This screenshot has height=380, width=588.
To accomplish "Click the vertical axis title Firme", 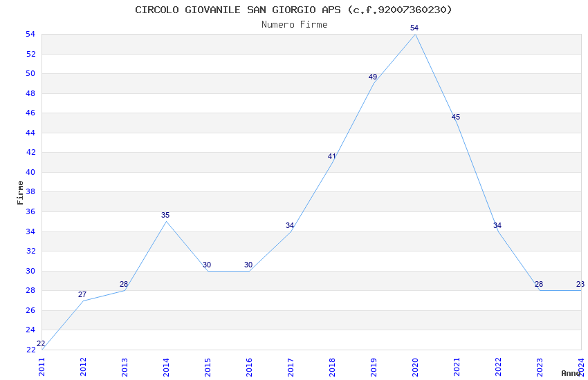I will tap(20, 193).
